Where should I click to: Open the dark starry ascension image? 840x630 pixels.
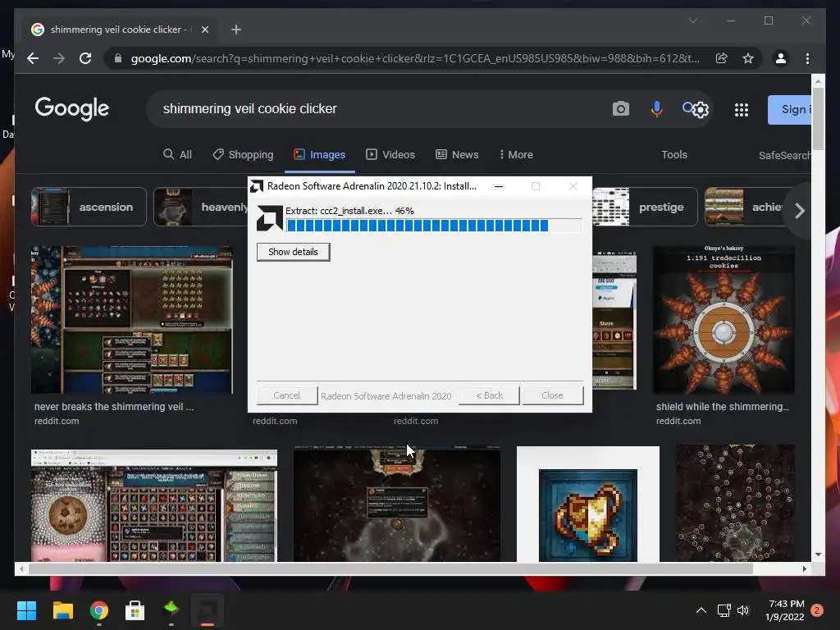397,503
